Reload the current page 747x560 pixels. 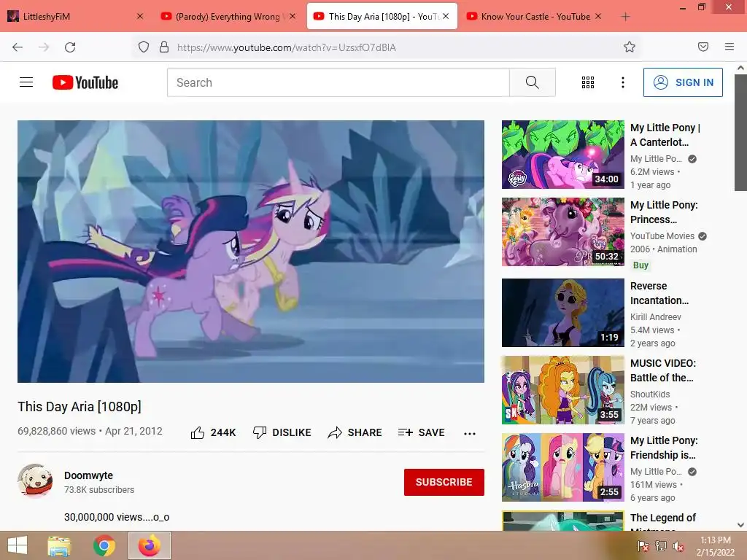tap(70, 47)
